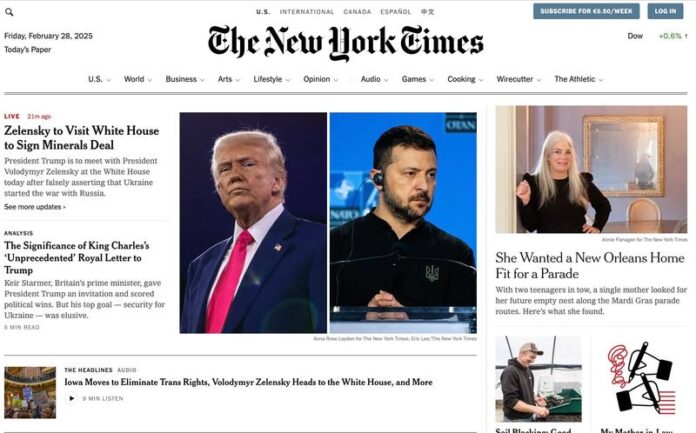The width and height of the screenshot is (696, 433).
Task: Play The Headlines audio briefing
Action: coord(71,398)
